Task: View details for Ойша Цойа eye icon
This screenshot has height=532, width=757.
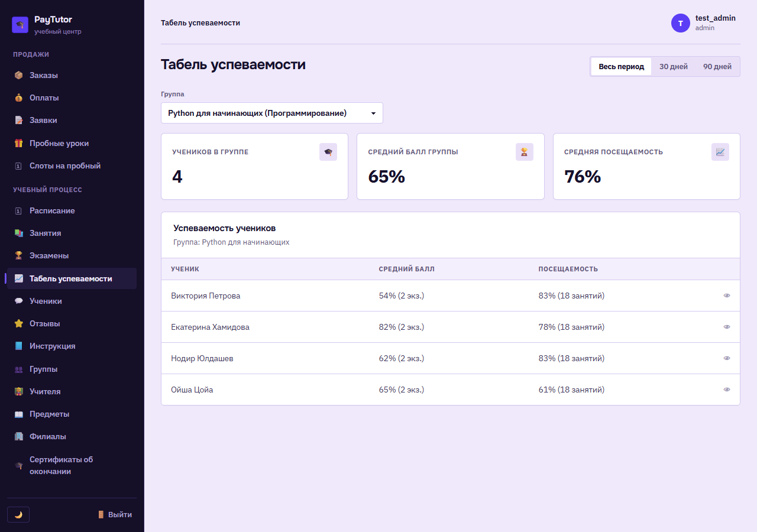Action: pyautogui.click(x=727, y=390)
